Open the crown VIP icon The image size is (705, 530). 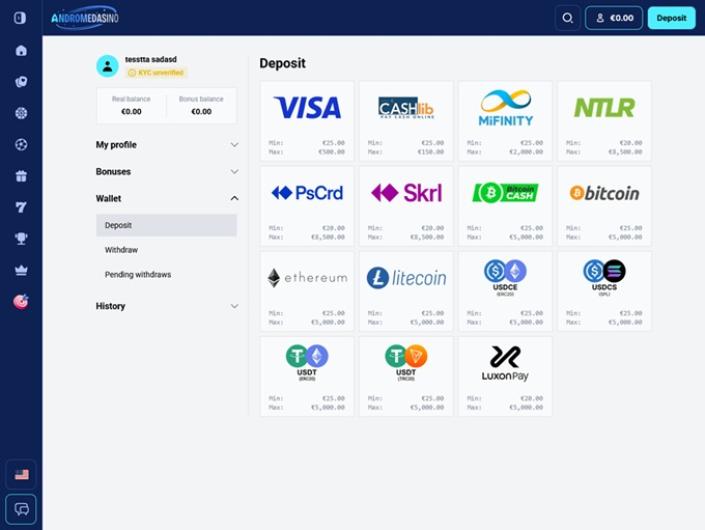point(21,270)
